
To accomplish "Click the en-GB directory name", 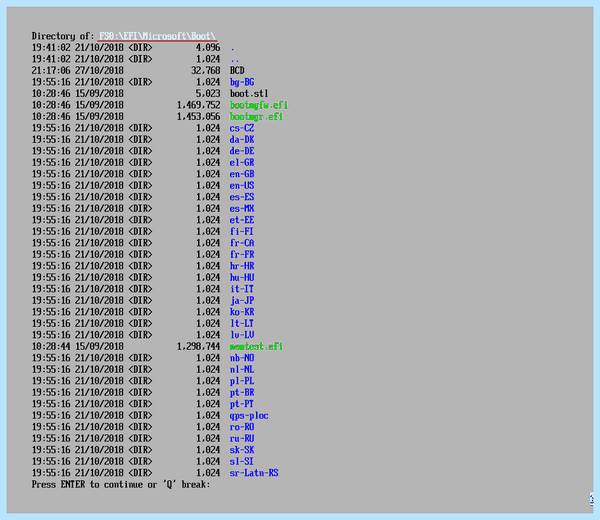I will (x=242, y=174).
